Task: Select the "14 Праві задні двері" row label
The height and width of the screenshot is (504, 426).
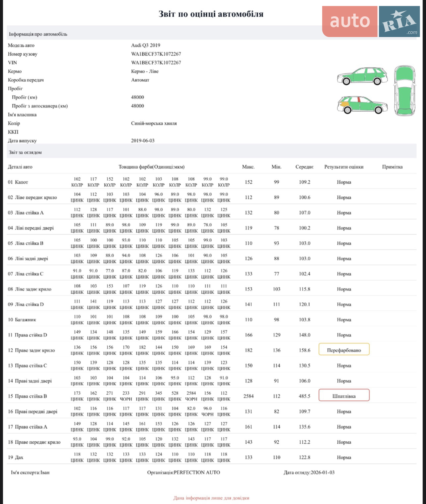Action: (x=30, y=381)
